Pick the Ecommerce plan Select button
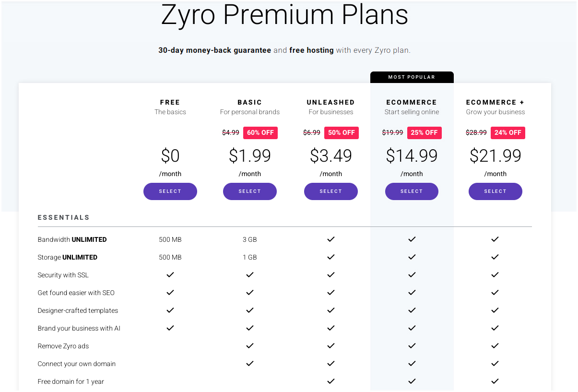Viewport: 578px width, 392px height. [x=412, y=191]
